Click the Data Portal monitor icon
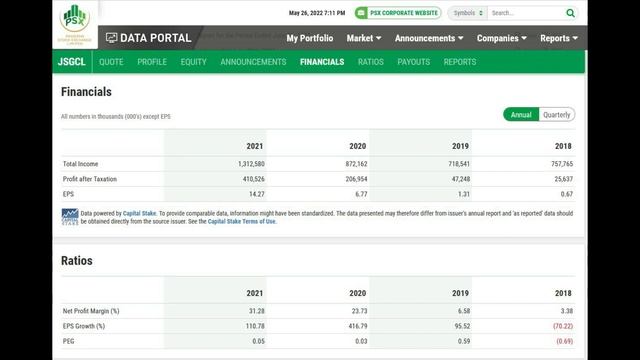Viewport: 640px width, 360px height. click(x=111, y=38)
